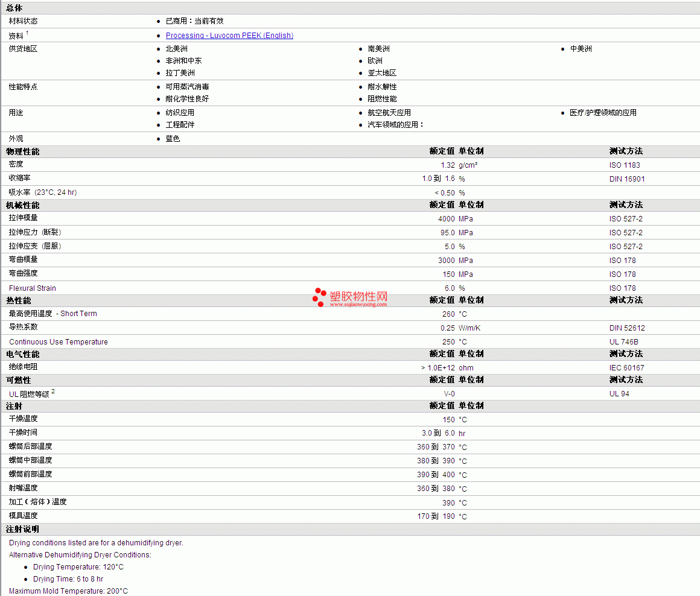Click the 工程配件 usage entry
Screen dimensions: 700x596
pyautogui.click(x=180, y=124)
